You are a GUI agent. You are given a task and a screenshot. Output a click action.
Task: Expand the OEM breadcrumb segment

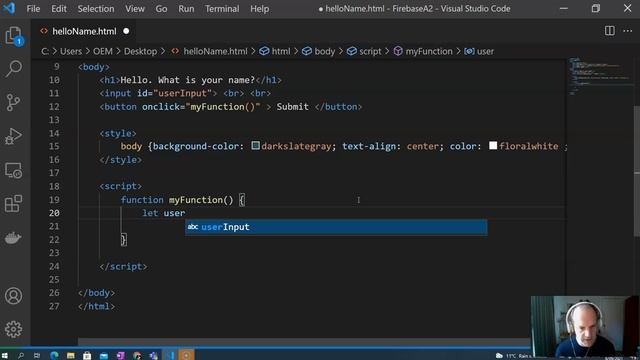point(102,51)
